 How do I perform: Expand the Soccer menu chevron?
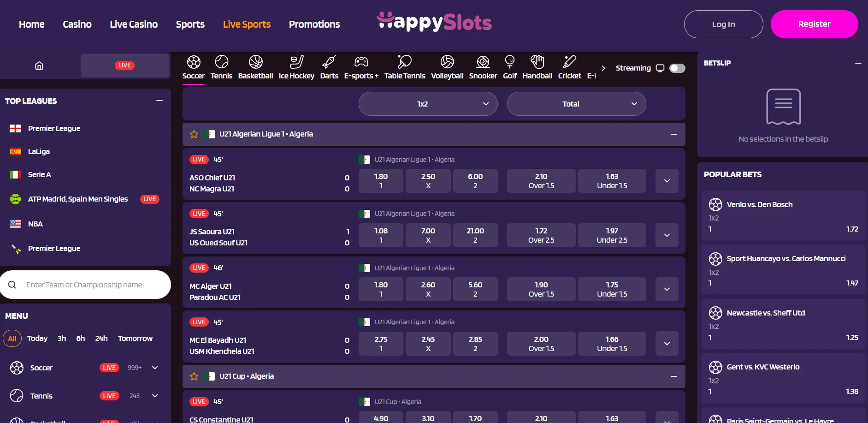click(x=155, y=368)
